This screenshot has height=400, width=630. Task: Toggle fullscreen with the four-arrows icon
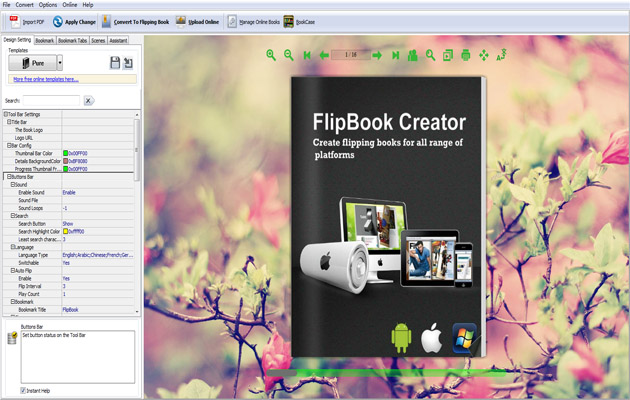pos(484,55)
